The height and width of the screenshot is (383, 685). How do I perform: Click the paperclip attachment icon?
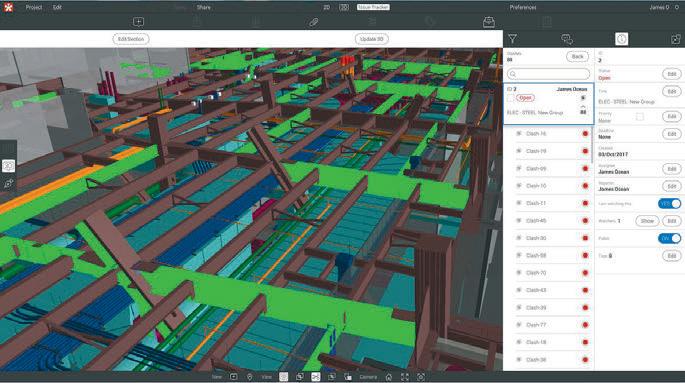coord(313,22)
